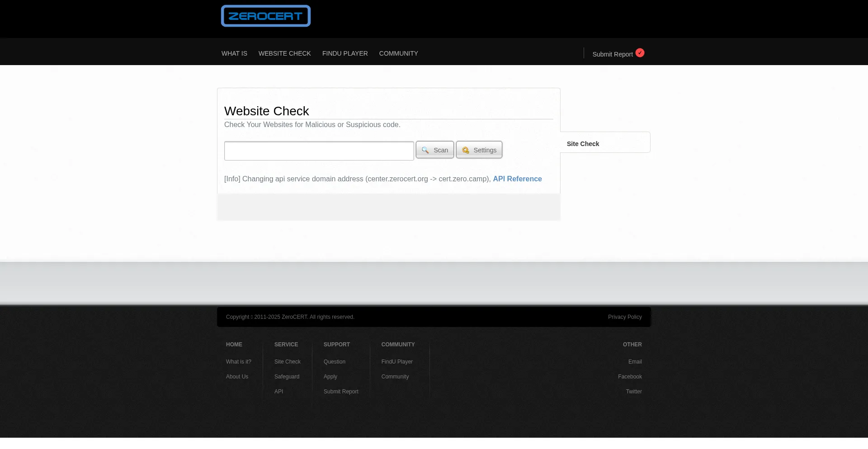Viewport: 868px width, 449px height.
Task: Click the Facebook footer link
Action: (629, 377)
